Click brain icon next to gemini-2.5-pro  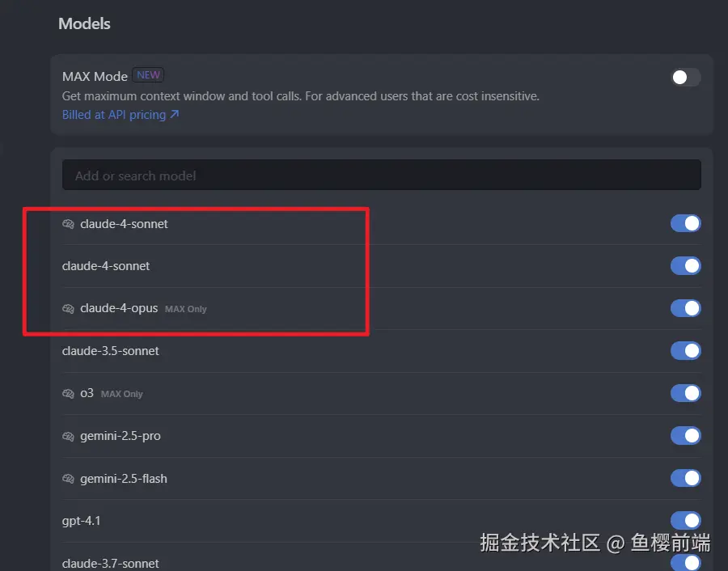[68, 437]
